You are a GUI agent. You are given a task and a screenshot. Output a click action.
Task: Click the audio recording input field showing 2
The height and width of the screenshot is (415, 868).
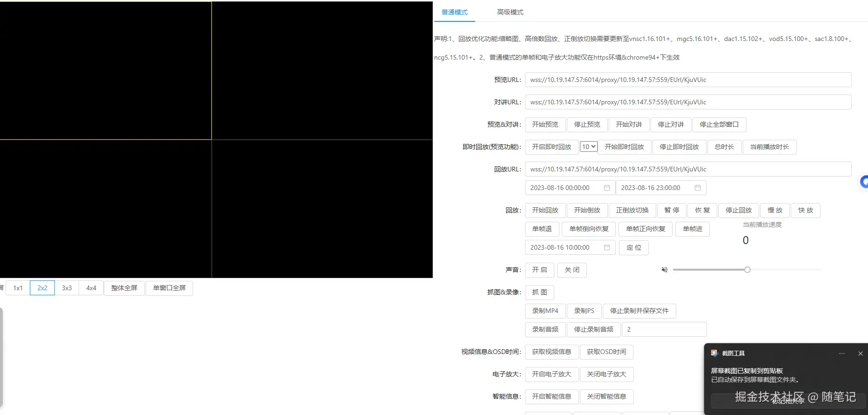(664, 329)
